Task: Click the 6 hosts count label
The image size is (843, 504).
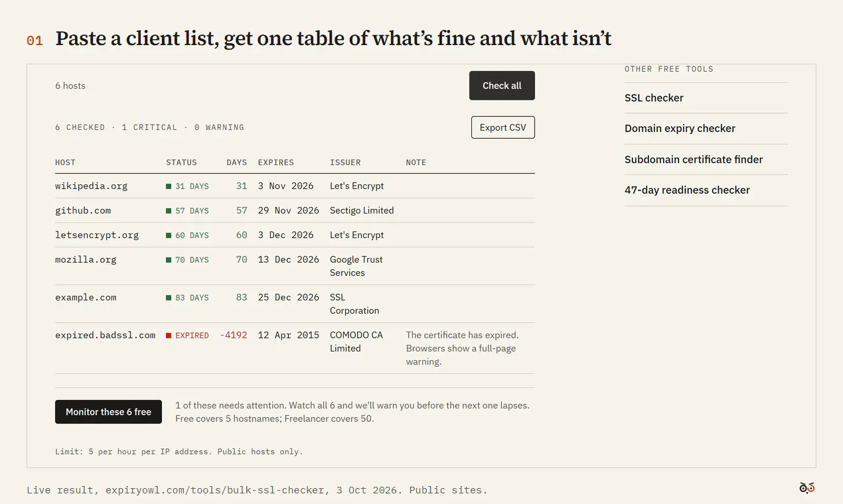Action: [70, 86]
